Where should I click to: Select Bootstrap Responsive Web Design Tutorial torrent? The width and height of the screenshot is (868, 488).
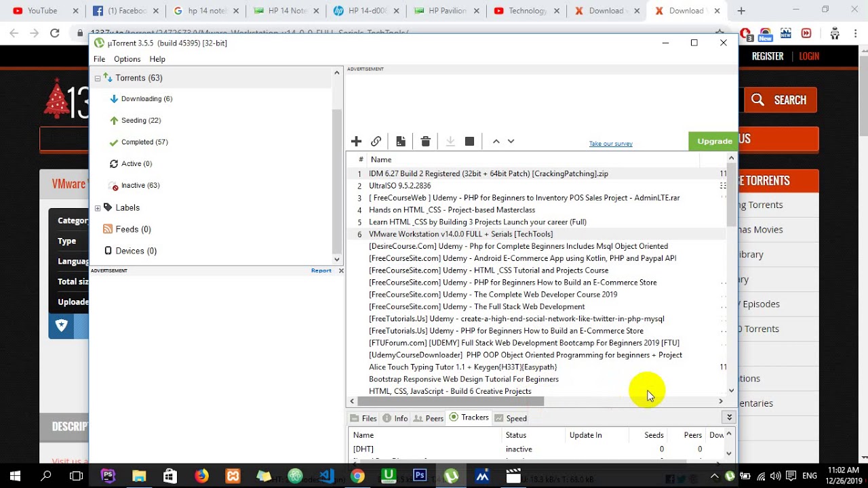[464, 380]
